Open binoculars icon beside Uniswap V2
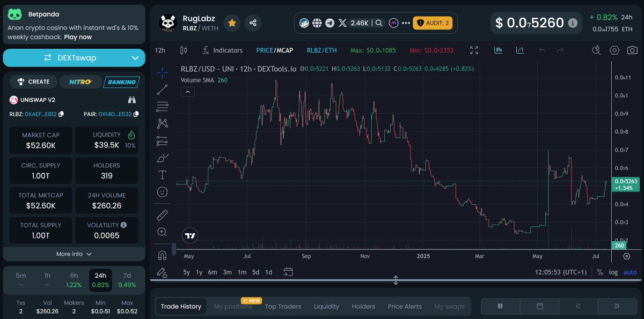Image resolution: width=644 pixels, height=319 pixels. (132, 100)
